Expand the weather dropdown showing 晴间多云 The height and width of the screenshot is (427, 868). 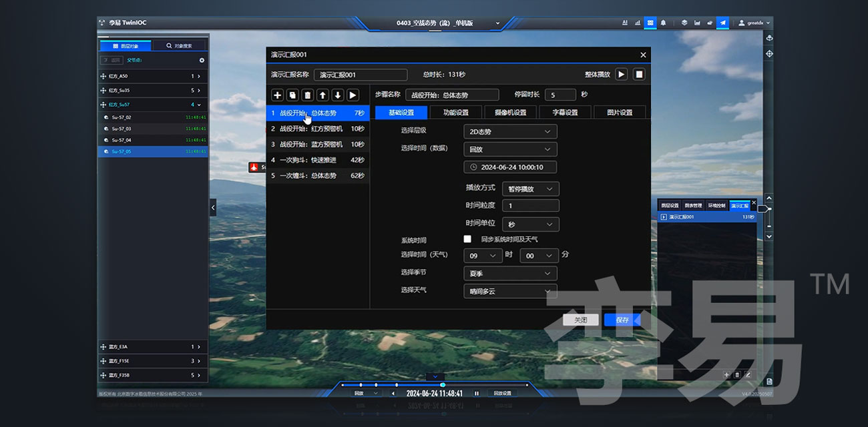tap(510, 291)
